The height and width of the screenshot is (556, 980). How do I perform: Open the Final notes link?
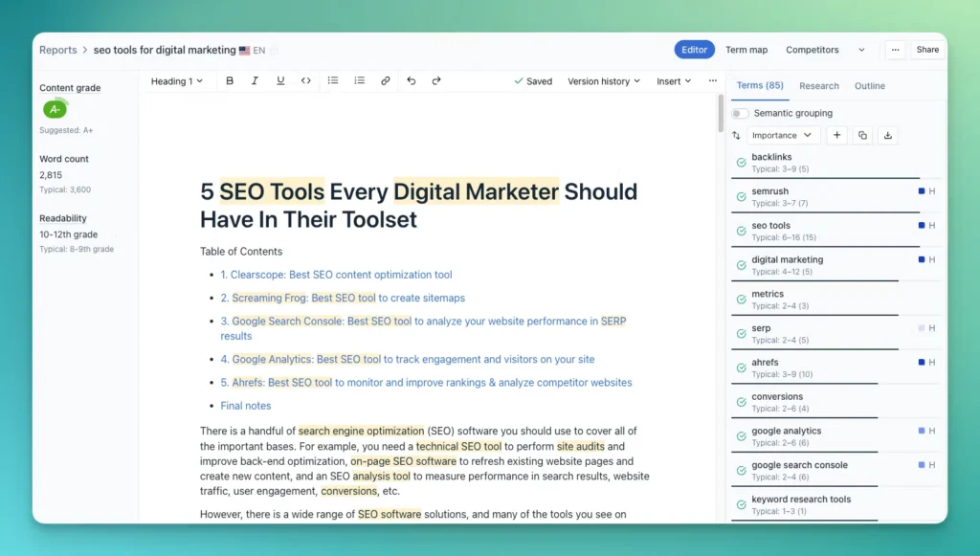pos(246,406)
